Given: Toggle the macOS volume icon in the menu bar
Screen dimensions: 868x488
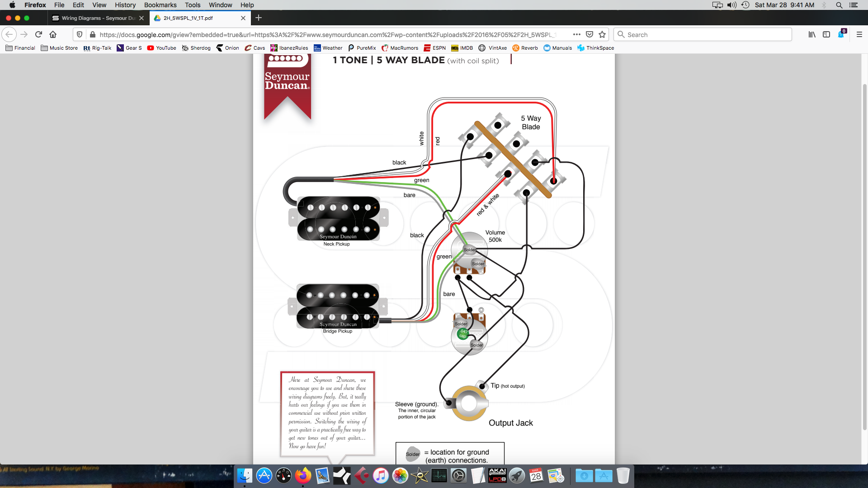Looking at the screenshot, I should (731, 5).
